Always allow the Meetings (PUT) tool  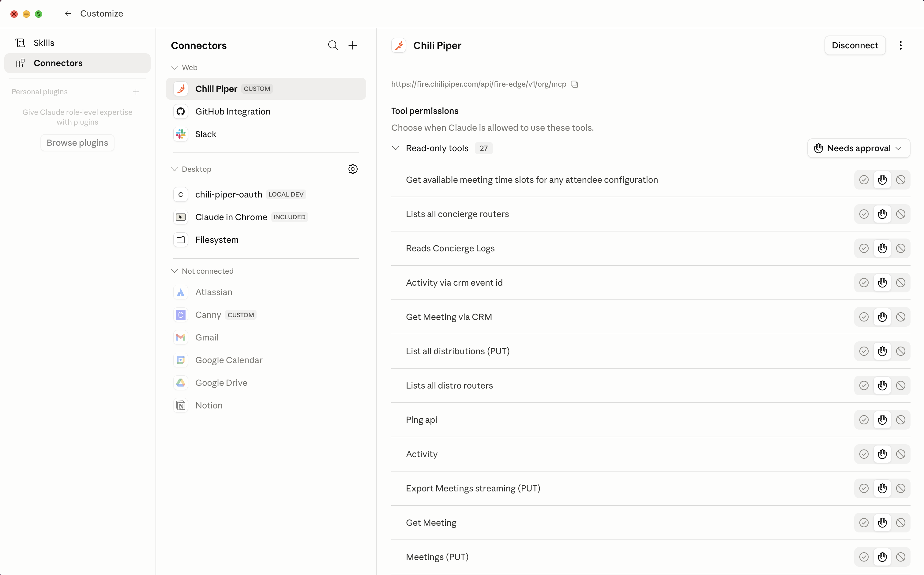(x=864, y=557)
